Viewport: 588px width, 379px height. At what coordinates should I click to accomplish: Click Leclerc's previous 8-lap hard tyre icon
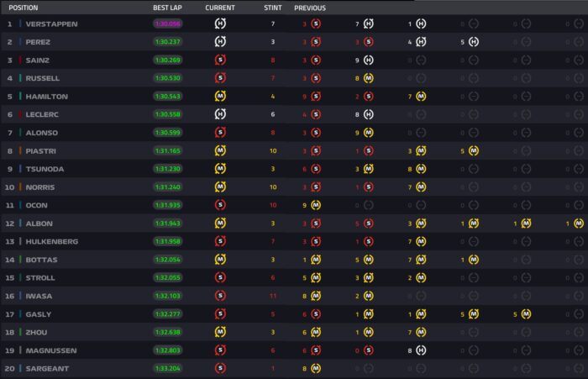coord(369,114)
